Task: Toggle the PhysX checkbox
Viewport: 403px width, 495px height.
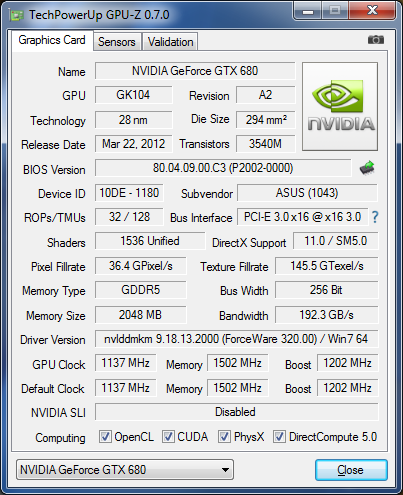Action: 224,437
